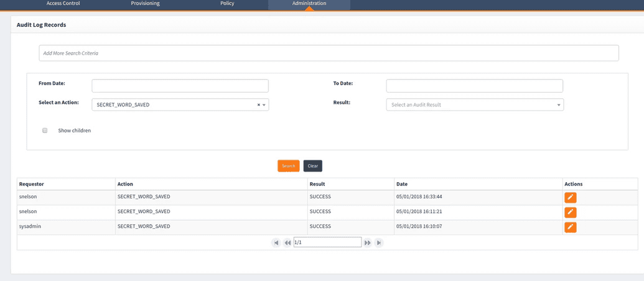Click the Add More Search Criteria field
This screenshot has height=281, width=644.
coord(329,53)
